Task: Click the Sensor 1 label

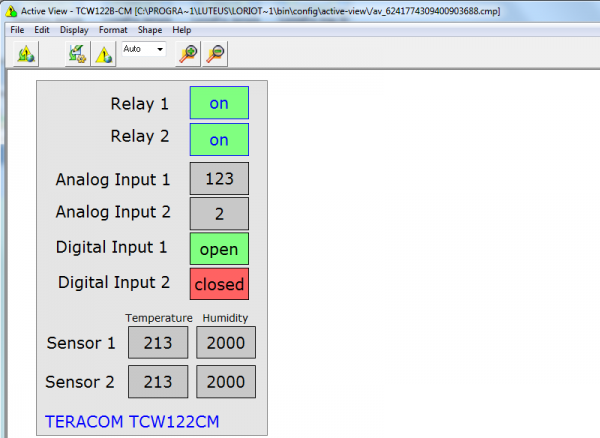Action: tap(81, 343)
